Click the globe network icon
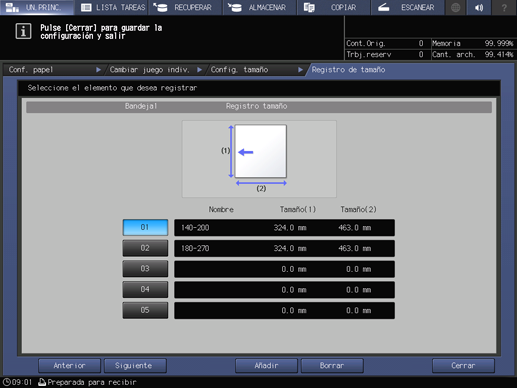 (455, 7)
